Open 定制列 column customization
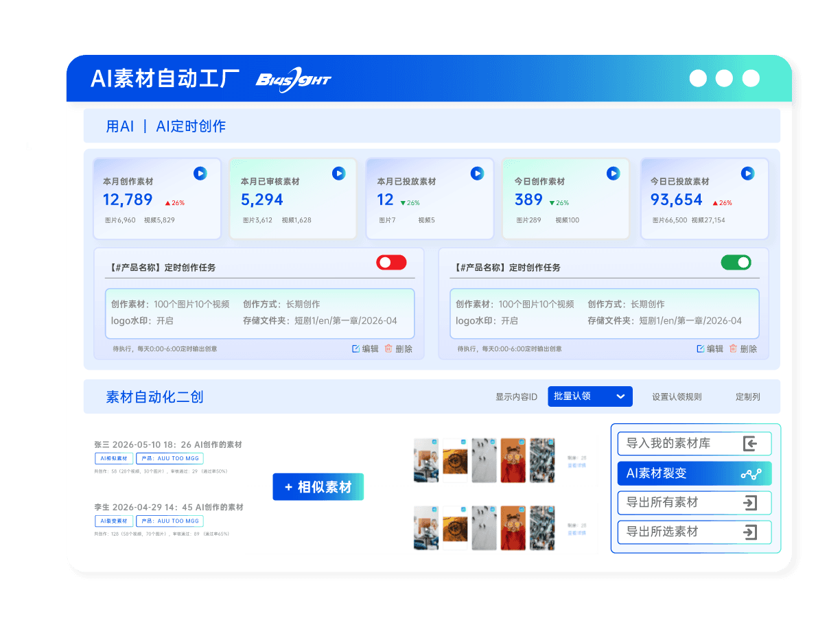840x640 pixels. (748, 396)
